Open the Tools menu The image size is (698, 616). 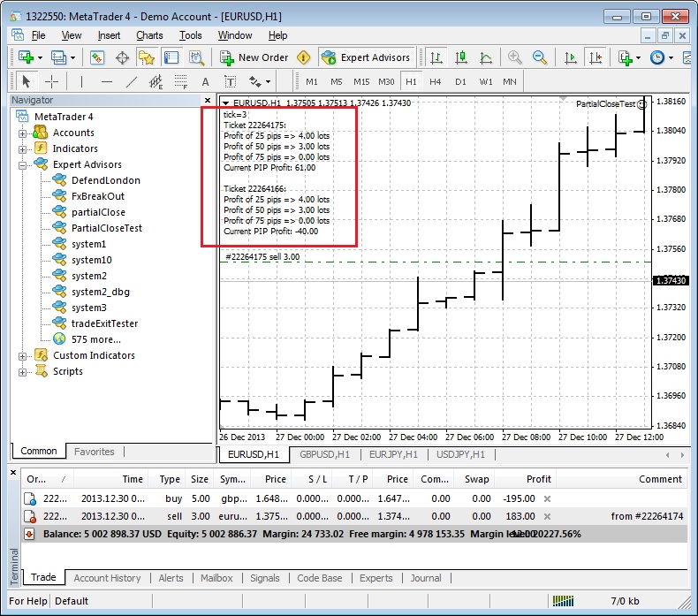pos(191,35)
